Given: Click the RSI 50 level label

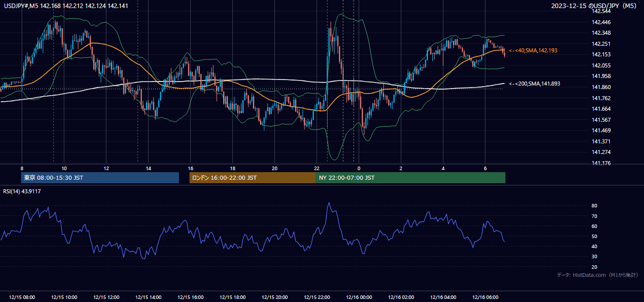Looking at the screenshot, I should tap(594, 236).
